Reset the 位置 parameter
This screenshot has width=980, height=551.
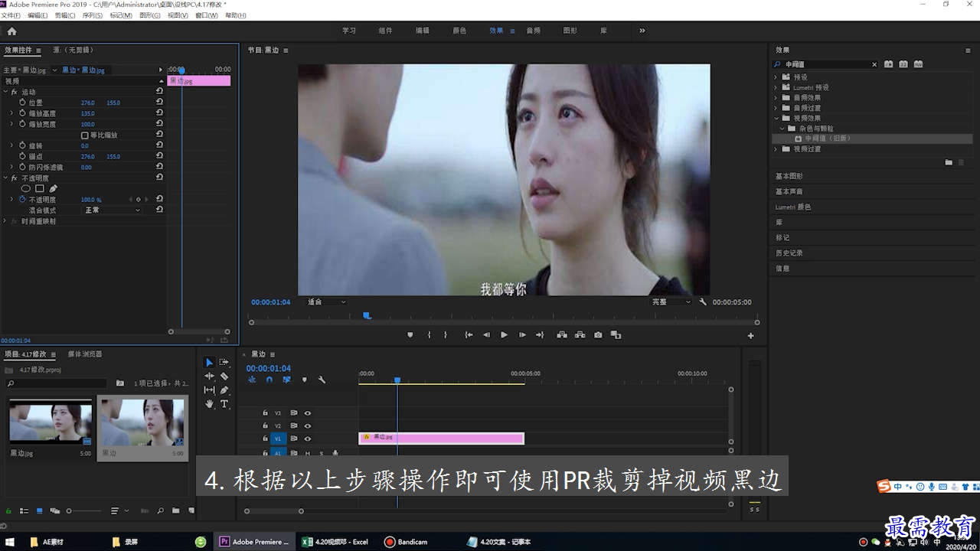point(159,102)
